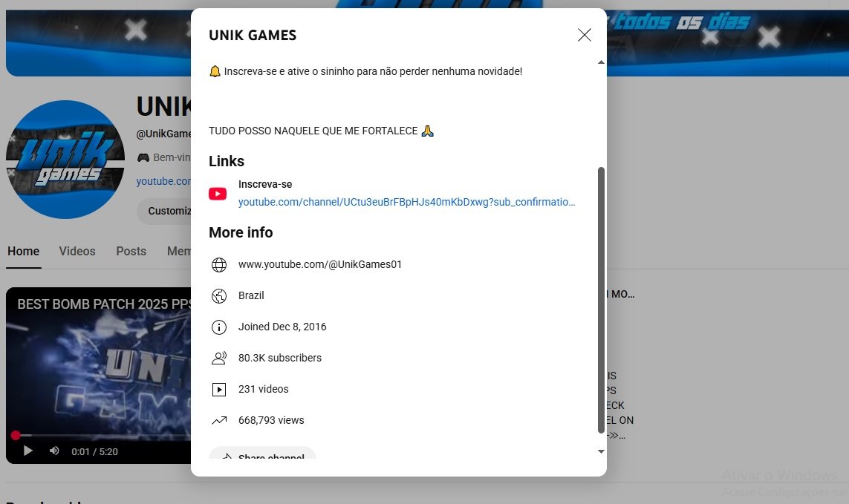Open the Videos tab on channel page
The width and height of the screenshot is (849, 504).
tap(77, 251)
